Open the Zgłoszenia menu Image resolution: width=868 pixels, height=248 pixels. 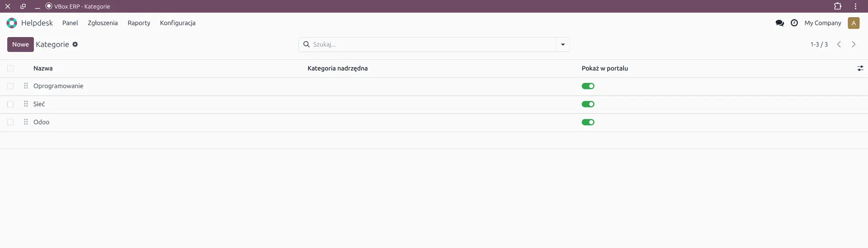103,23
